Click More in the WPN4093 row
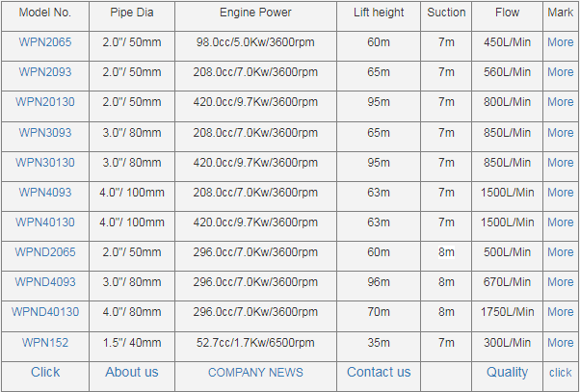The height and width of the screenshot is (392, 580). (560, 193)
